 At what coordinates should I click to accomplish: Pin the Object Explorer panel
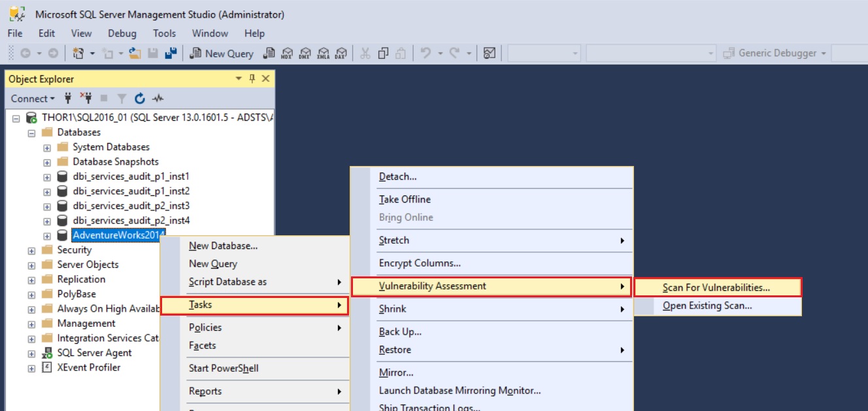(x=252, y=78)
